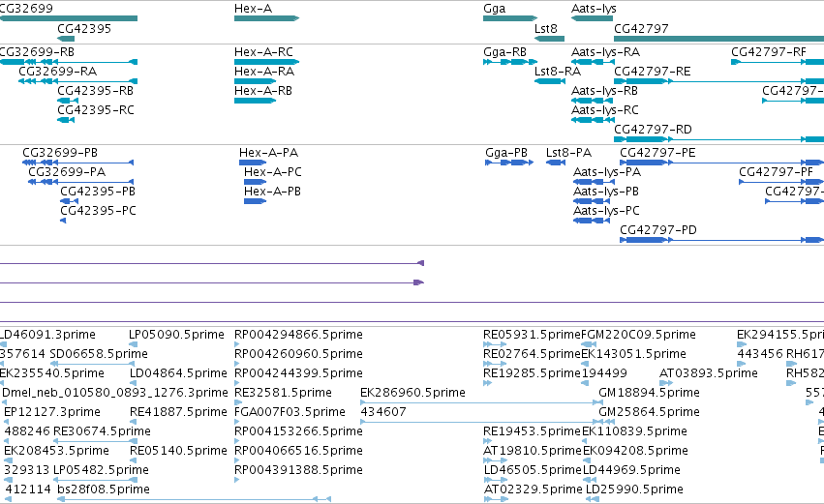Image resolution: width=824 pixels, height=504 pixels.
Task: Click EST label LD46091.3prime
Action: click(x=47, y=335)
